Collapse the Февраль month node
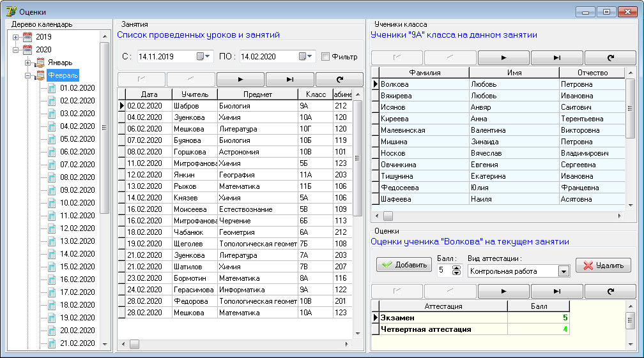The image size is (644, 358). (x=28, y=75)
